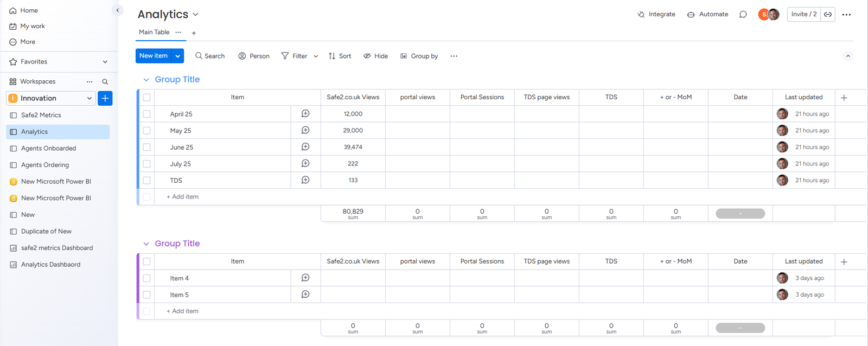Tick the TDS row checkbox

(x=146, y=180)
